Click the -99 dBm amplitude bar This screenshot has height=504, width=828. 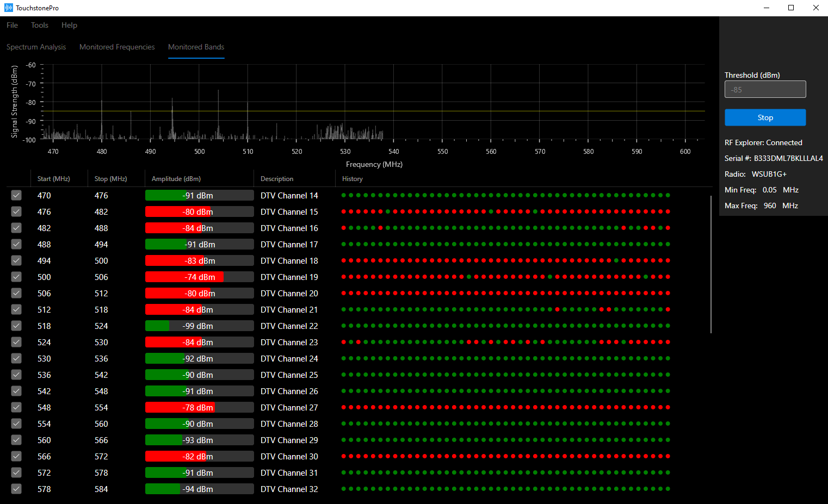tap(200, 326)
